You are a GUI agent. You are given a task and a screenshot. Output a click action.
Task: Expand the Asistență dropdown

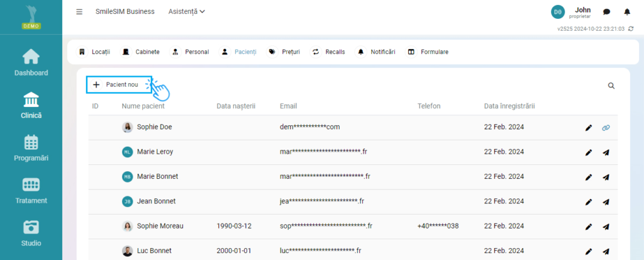(187, 11)
